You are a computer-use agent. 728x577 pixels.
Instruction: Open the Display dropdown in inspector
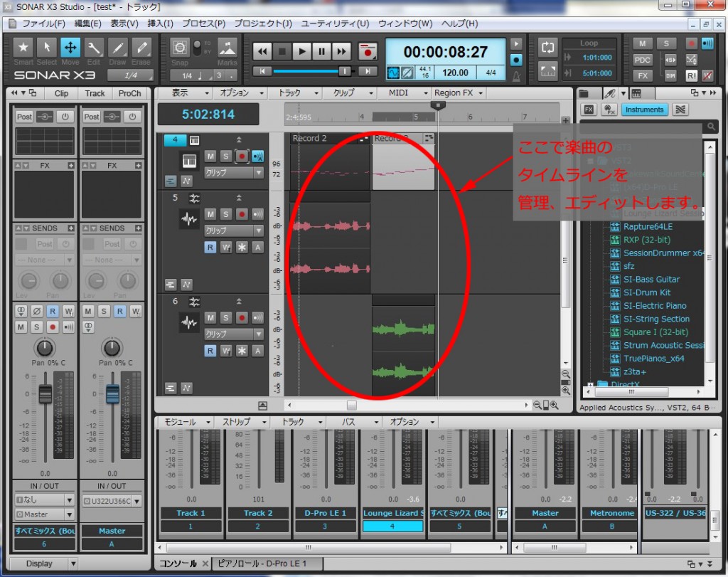coord(43,563)
